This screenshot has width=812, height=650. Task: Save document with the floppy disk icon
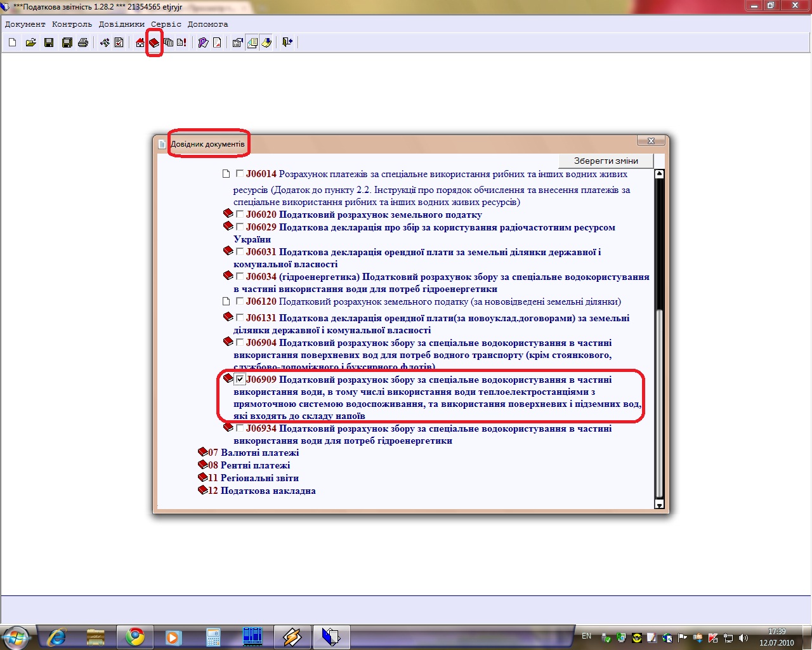coord(49,43)
